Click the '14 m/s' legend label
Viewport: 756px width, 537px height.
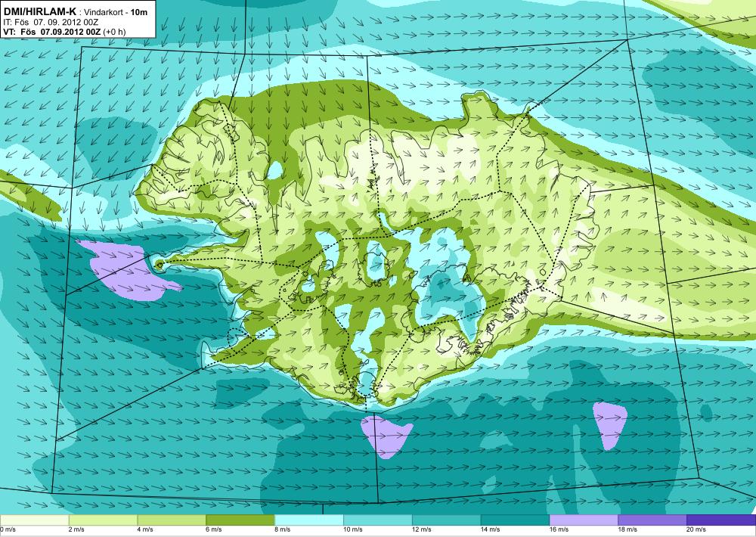coord(491,529)
